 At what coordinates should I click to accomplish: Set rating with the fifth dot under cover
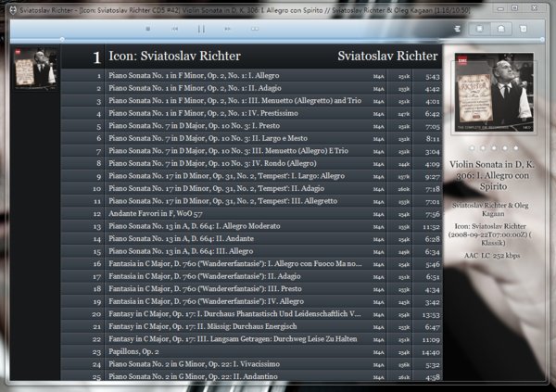pyautogui.click(x=516, y=147)
